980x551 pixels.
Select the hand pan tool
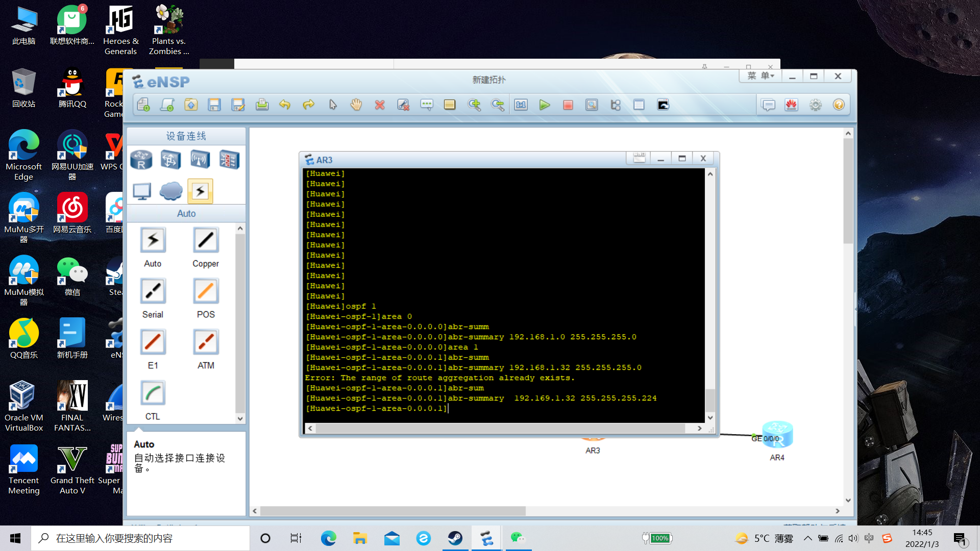coord(356,105)
